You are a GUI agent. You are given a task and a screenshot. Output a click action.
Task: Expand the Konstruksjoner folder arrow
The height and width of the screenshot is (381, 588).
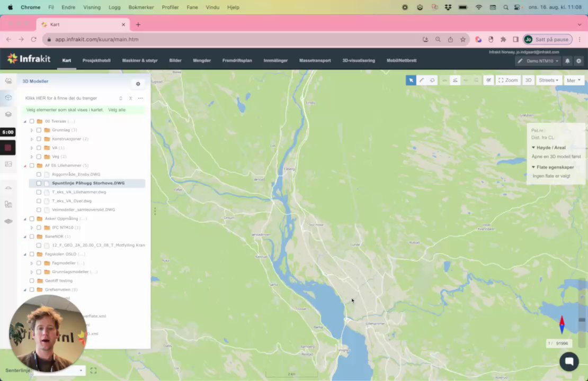coord(32,139)
